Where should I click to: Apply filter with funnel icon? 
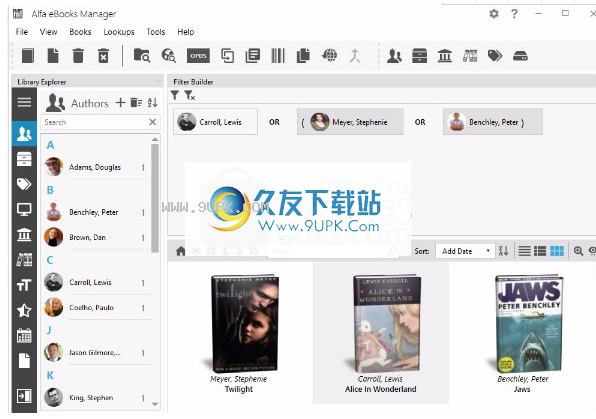click(174, 95)
